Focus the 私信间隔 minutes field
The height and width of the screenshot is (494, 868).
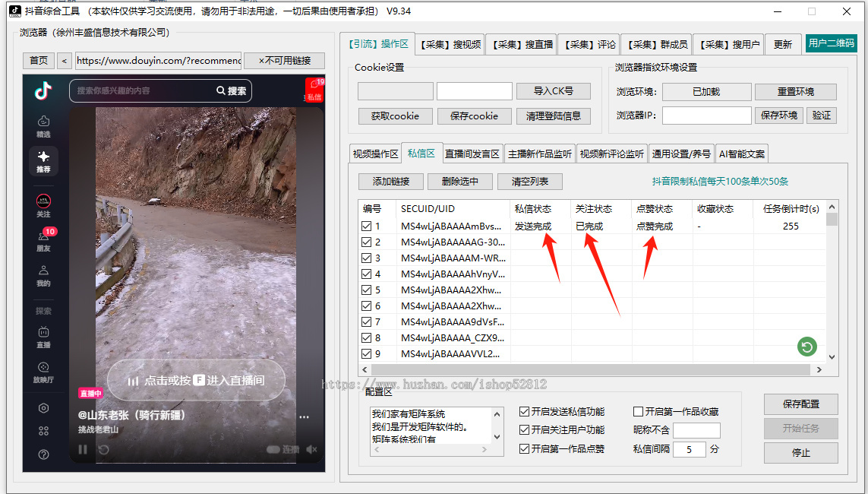pyautogui.click(x=690, y=449)
